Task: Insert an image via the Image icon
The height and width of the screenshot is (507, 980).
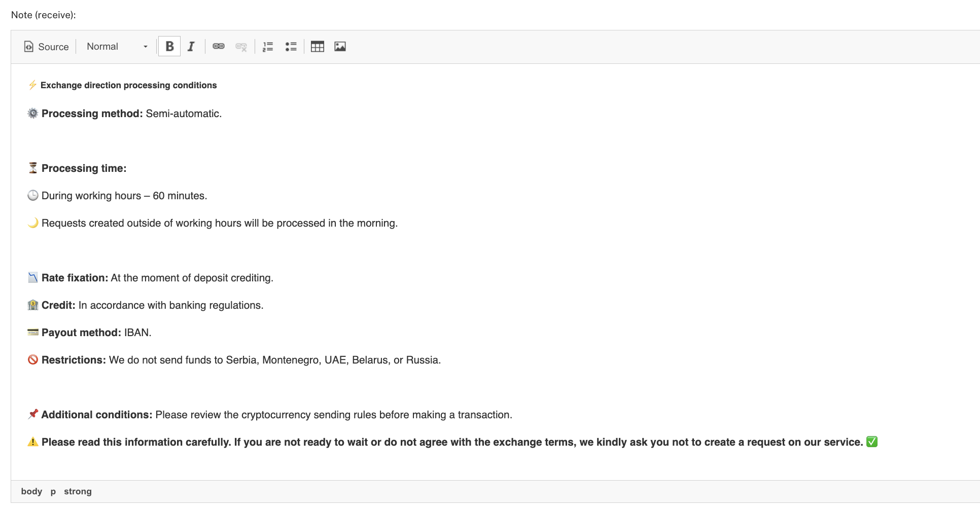Action: click(340, 47)
